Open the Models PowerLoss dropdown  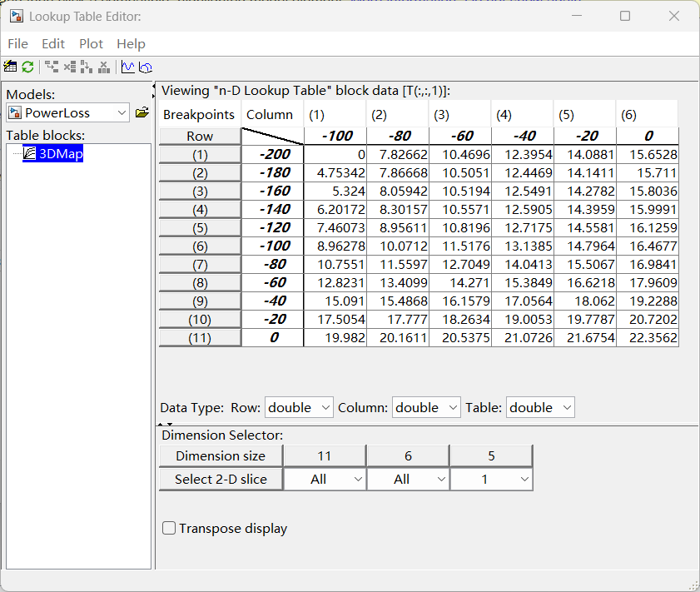click(x=67, y=113)
